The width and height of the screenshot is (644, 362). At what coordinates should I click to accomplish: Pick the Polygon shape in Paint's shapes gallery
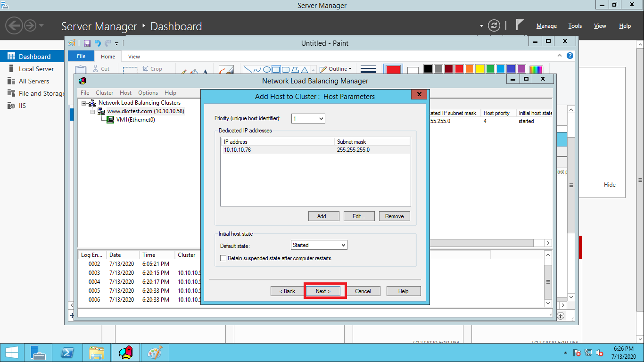click(x=295, y=69)
